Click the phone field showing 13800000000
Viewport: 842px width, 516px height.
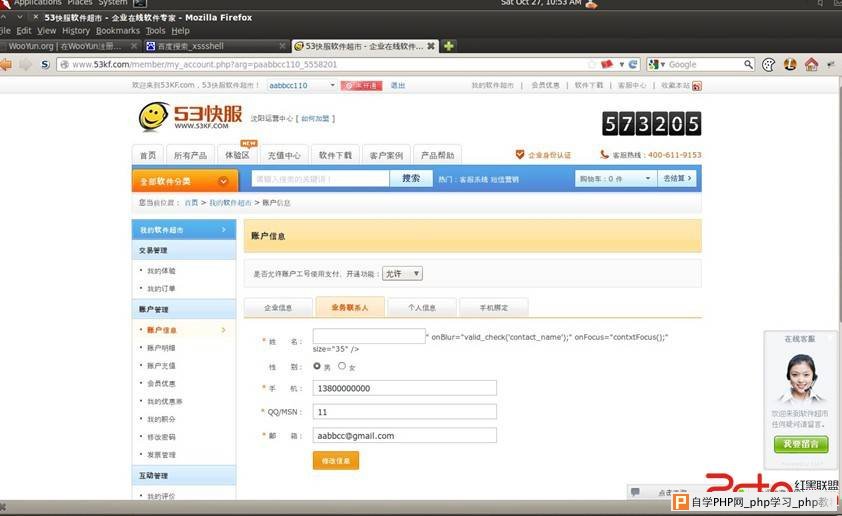pos(405,388)
